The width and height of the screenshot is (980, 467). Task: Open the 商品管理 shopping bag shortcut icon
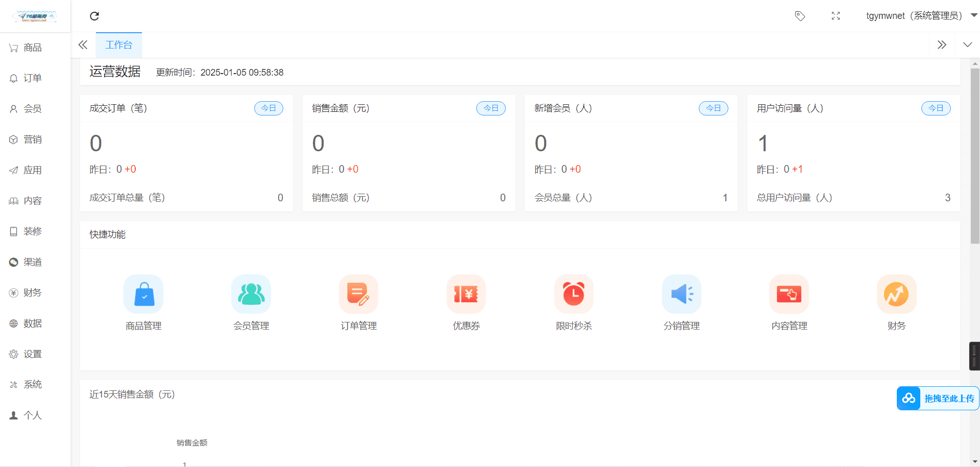pos(143,294)
